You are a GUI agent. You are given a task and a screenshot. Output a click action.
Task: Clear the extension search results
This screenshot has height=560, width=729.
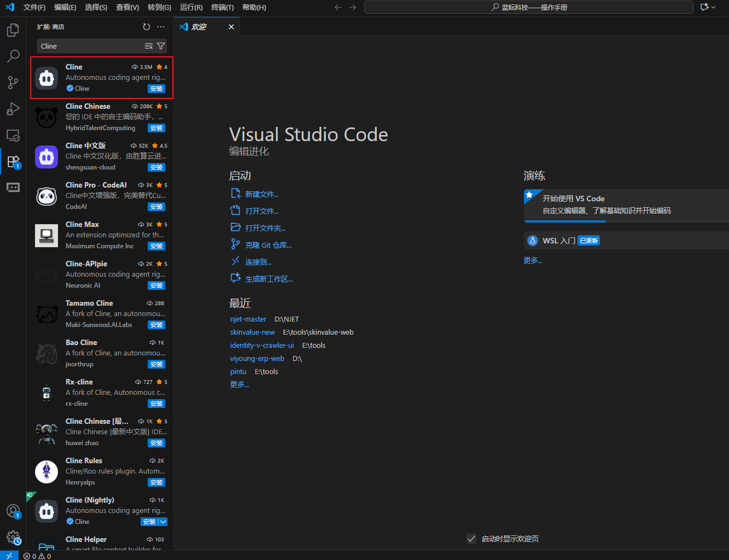[149, 46]
